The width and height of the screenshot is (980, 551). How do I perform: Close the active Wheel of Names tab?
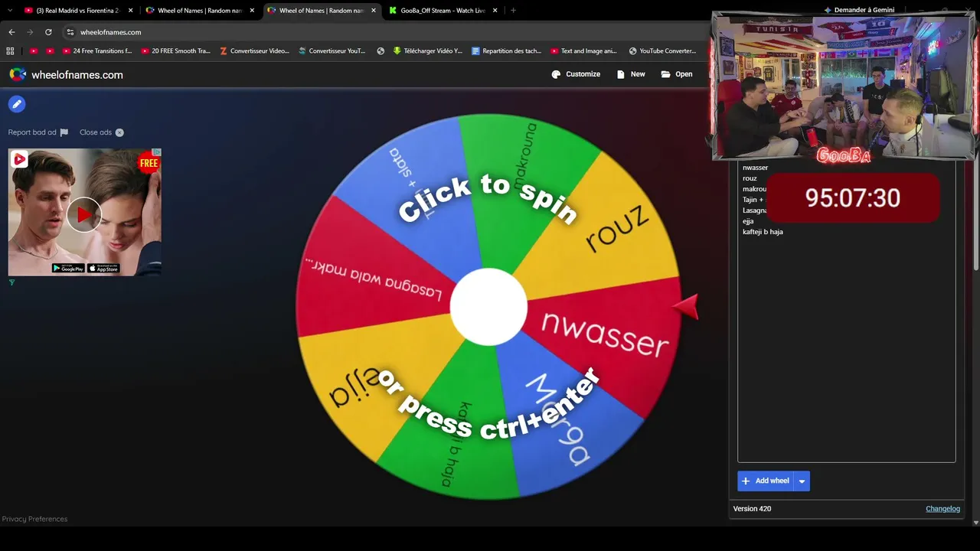point(373,11)
